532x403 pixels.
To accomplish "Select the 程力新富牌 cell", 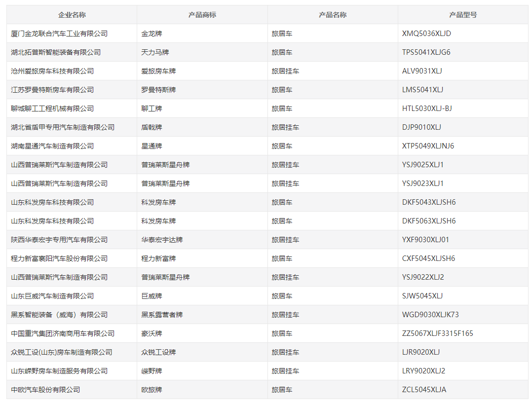I will click(x=202, y=258).
